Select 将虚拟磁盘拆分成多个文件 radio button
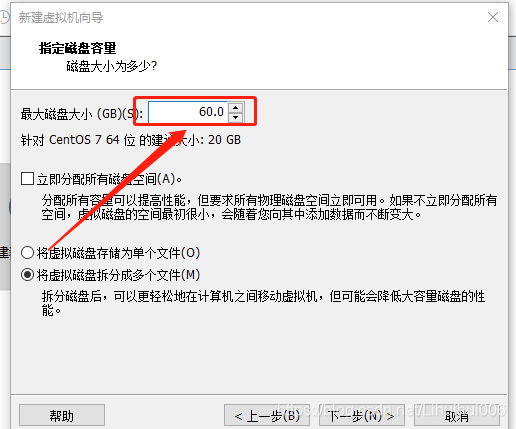 [x=27, y=275]
